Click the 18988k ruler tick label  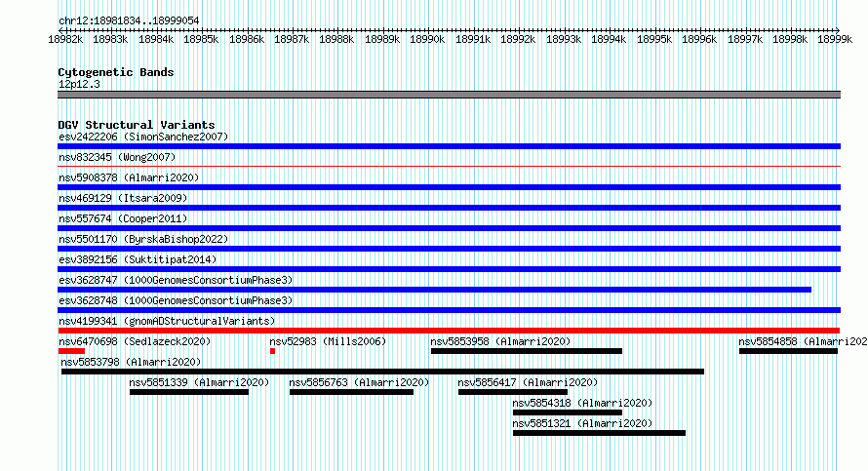click(x=336, y=39)
